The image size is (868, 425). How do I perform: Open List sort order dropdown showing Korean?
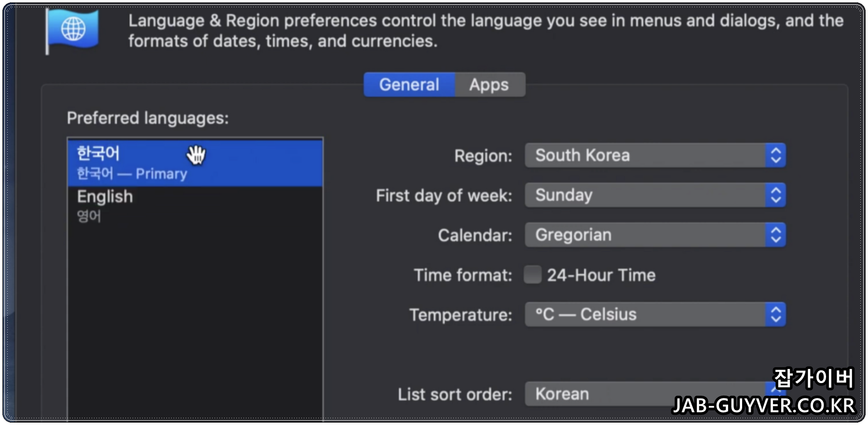655,394
